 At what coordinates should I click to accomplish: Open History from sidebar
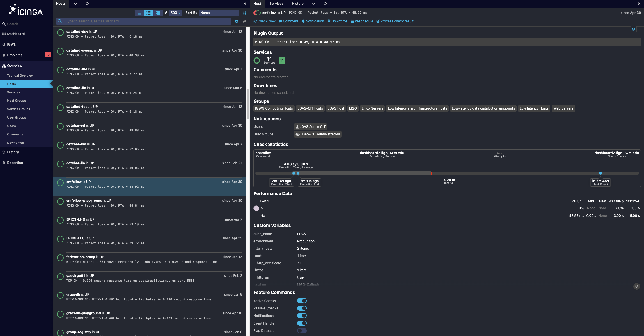13,152
